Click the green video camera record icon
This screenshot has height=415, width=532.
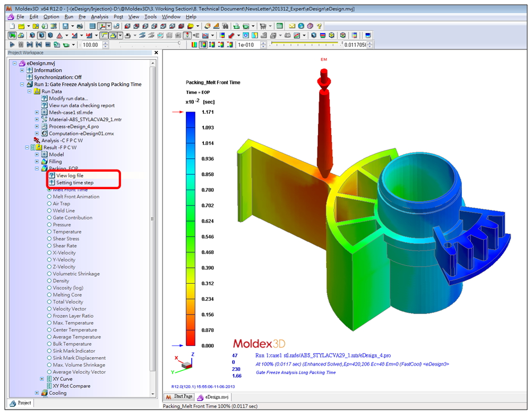point(66,45)
